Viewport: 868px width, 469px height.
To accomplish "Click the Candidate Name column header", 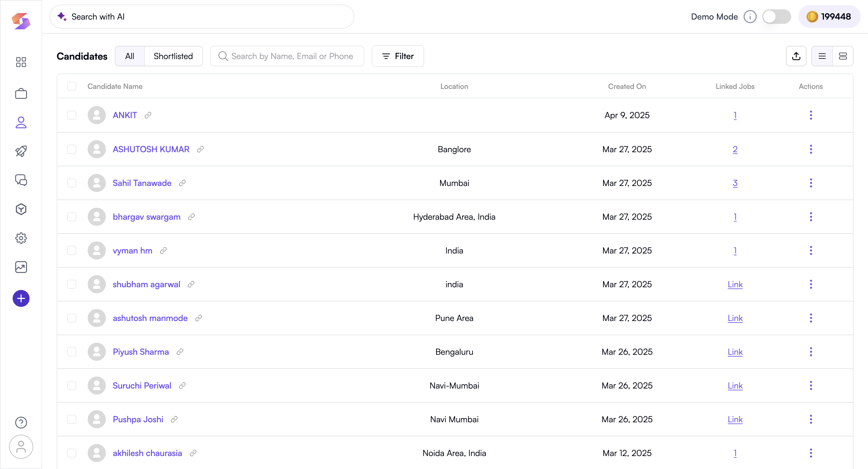I will 115,86.
